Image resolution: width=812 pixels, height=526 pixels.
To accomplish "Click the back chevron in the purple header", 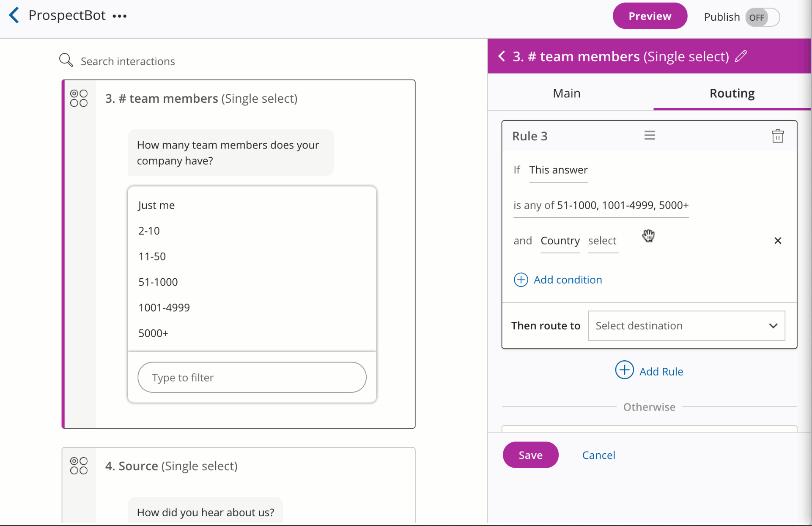I will tap(502, 56).
